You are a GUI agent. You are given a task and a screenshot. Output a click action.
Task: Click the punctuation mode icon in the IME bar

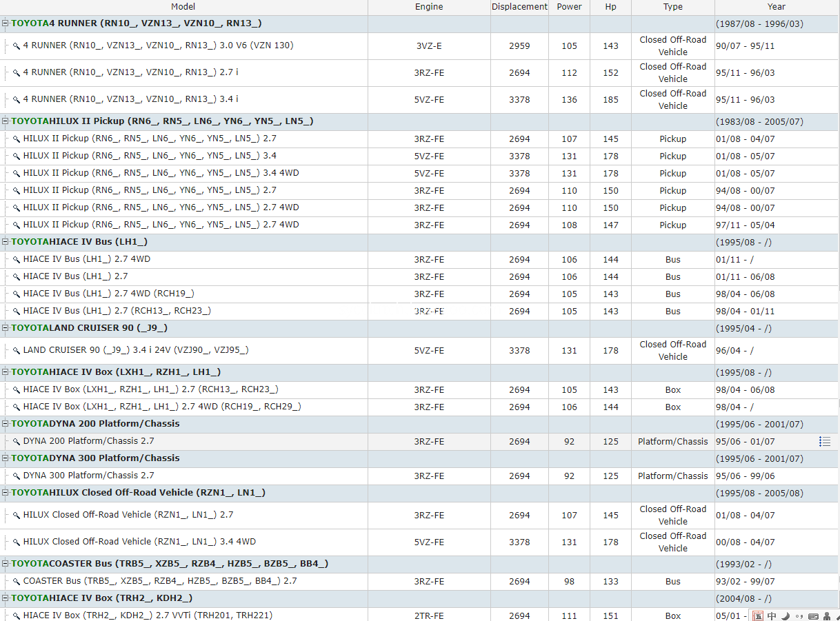pyautogui.click(x=800, y=616)
